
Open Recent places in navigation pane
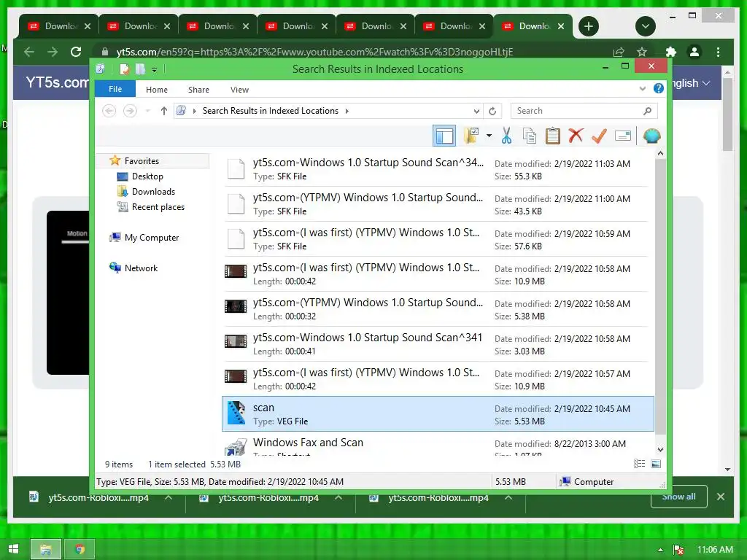[x=158, y=206]
